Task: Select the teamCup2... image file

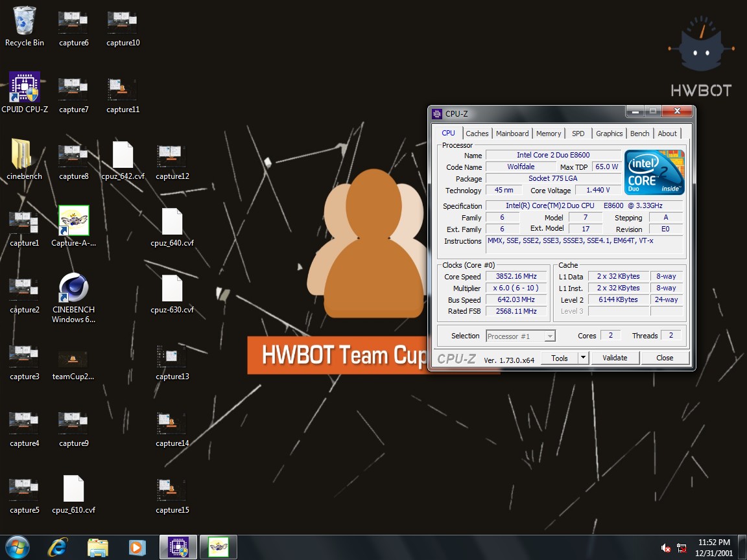Action: click(x=73, y=364)
